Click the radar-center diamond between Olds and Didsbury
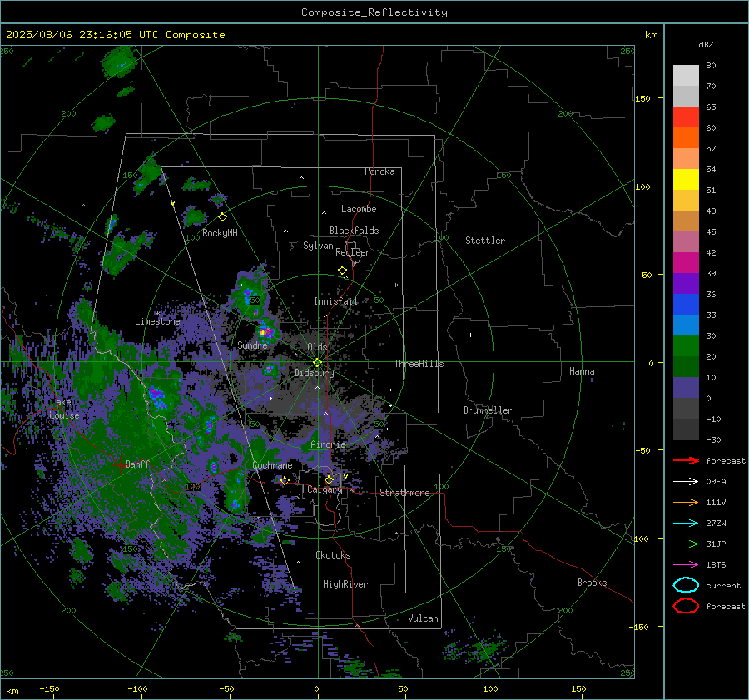Screen dimensions: 749x700 pyautogui.click(x=318, y=363)
